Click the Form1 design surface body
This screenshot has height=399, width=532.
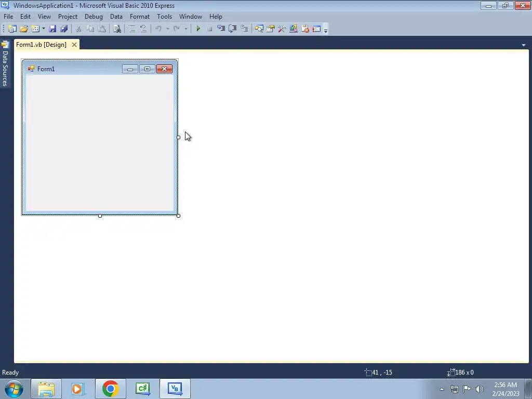click(x=100, y=143)
